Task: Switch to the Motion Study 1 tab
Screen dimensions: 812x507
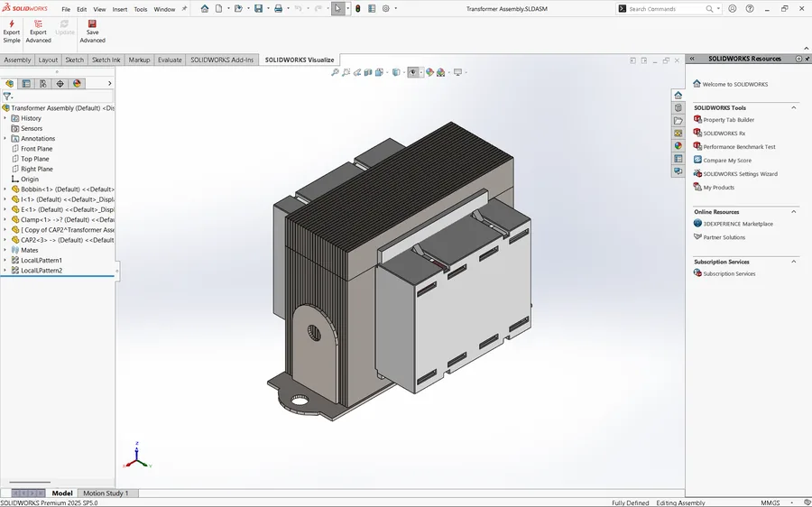Action: pyautogui.click(x=106, y=493)
